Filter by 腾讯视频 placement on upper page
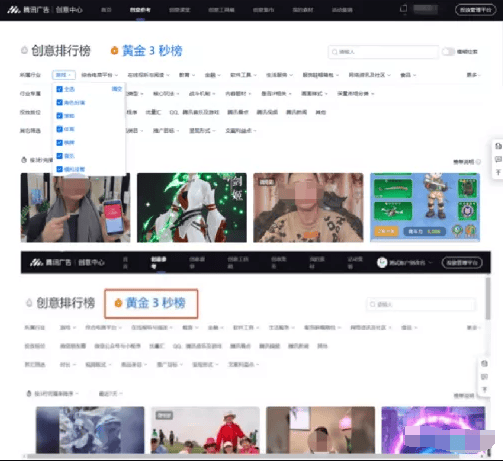The height and width of the screenshot is (461, 503). click(x=267, y=112)
